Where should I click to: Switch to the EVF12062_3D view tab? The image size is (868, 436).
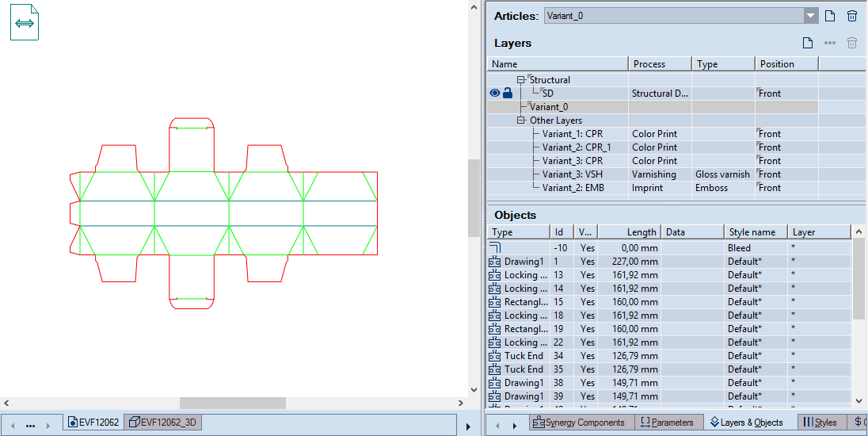164,423
